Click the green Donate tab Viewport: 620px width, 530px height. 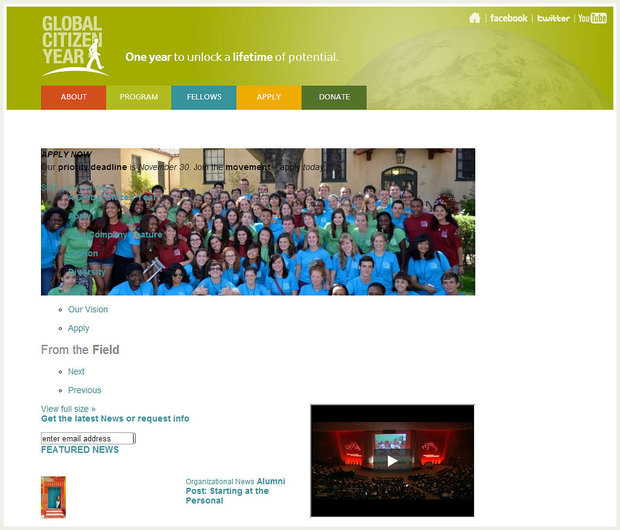coord(334,97)
